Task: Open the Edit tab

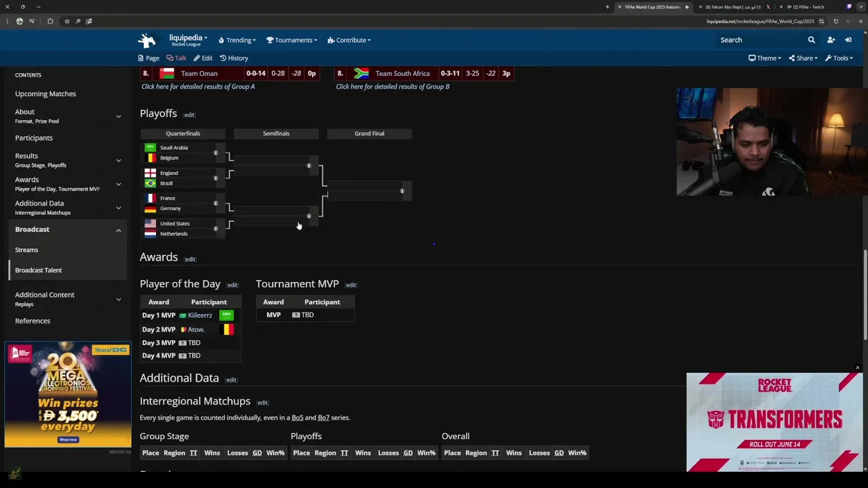Action: click(x=203, y=58)
